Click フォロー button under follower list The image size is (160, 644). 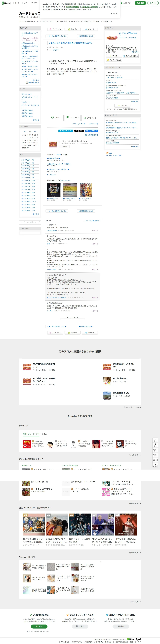coord(122,106)
